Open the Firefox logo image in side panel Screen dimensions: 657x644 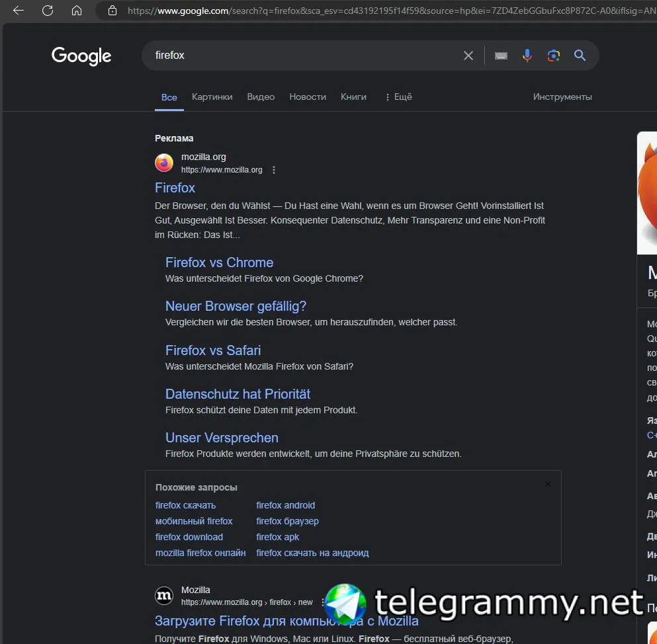click(x=647, y=193)
